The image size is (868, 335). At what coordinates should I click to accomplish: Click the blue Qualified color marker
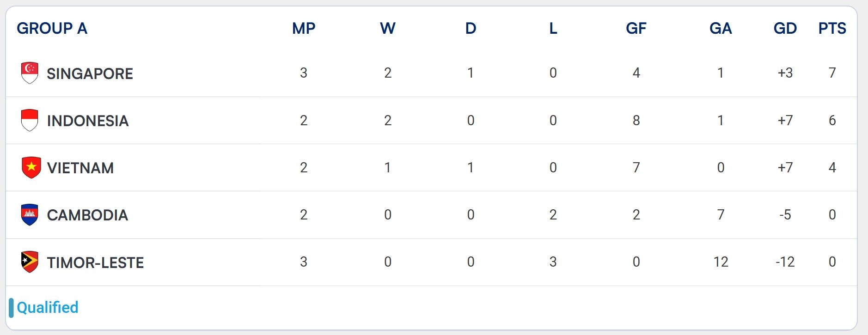[11, 308]
